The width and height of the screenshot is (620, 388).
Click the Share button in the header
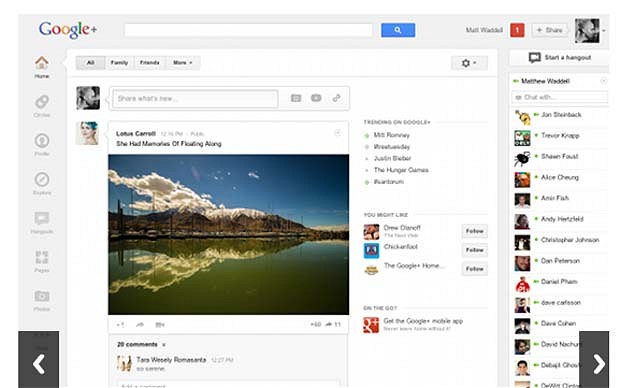coord(550,30)
